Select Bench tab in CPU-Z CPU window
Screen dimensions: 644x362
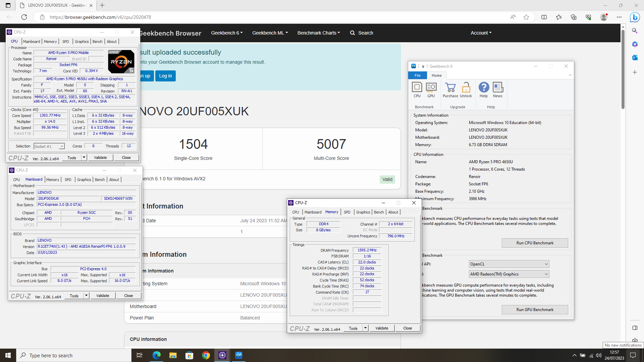click(98, 42)
